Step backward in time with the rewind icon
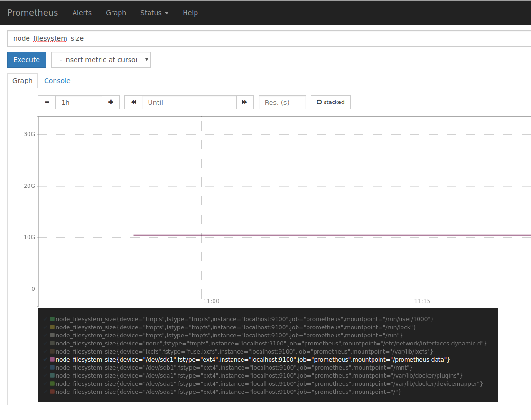 [134, 103]
